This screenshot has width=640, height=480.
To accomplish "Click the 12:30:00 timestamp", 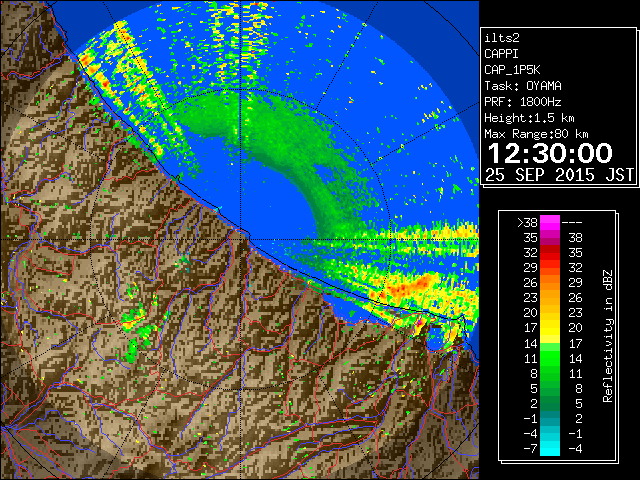I will (x=550, y=153).
